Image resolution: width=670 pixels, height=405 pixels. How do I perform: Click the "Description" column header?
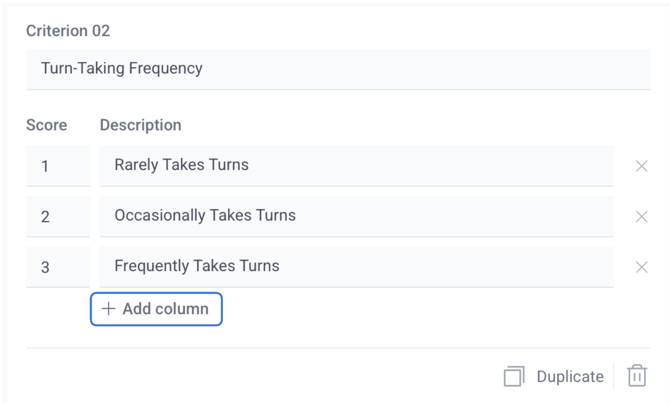pyautogui.click(x=141, y=125)
